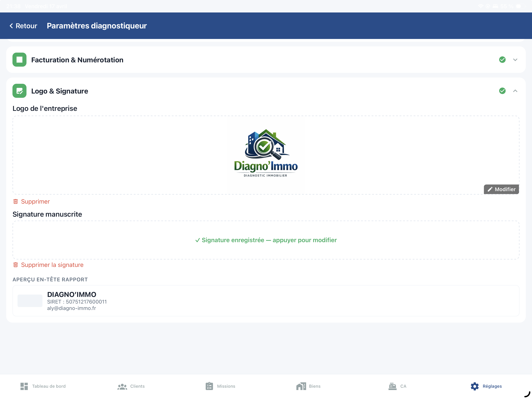Collapse the Logo & Signature section
Image resolution: width=532 pixels, height=399 pixels.
click(x=515, y=91)
